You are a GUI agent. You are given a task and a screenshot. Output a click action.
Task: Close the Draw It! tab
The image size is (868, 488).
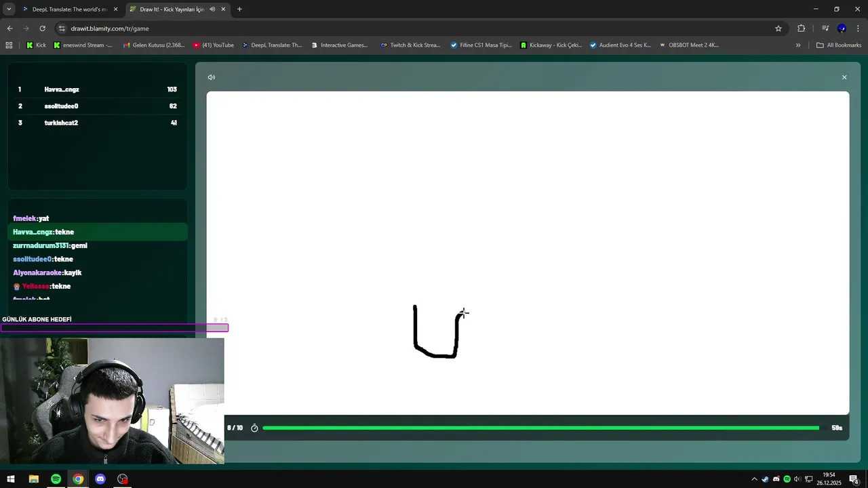click(223, 9)
